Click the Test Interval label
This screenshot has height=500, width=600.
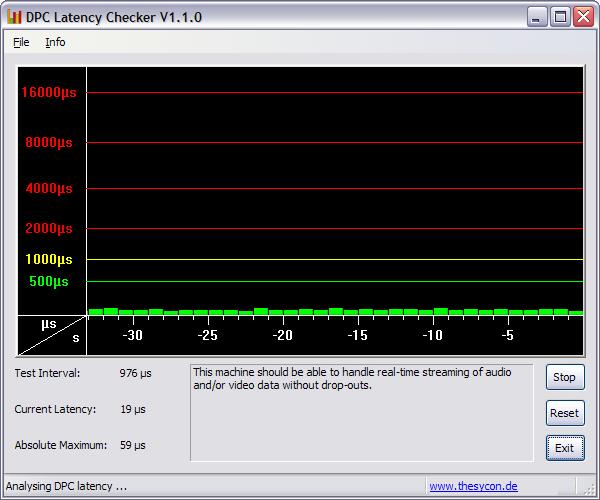[47, 373]
